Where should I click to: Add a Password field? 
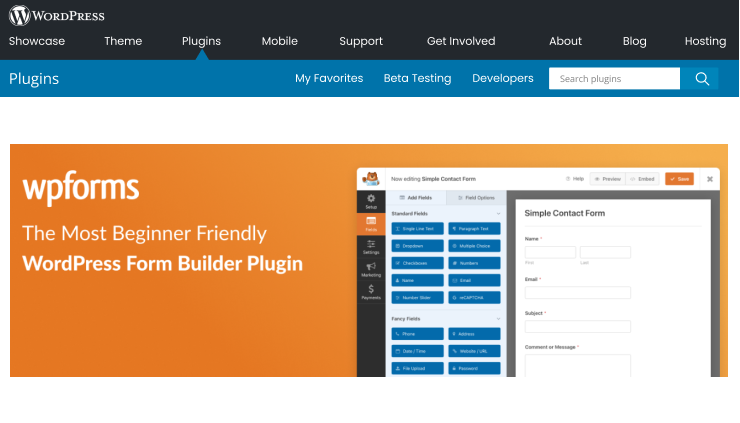474,368
